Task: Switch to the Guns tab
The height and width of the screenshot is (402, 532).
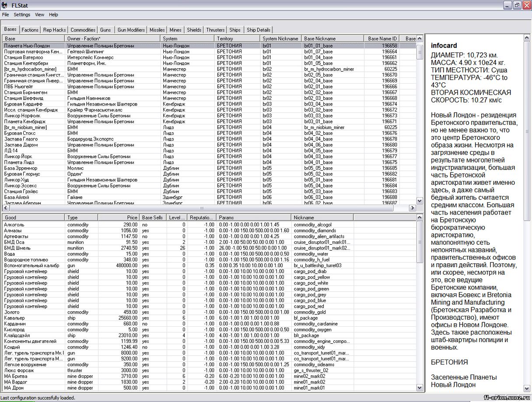Action: click(105, 30)
